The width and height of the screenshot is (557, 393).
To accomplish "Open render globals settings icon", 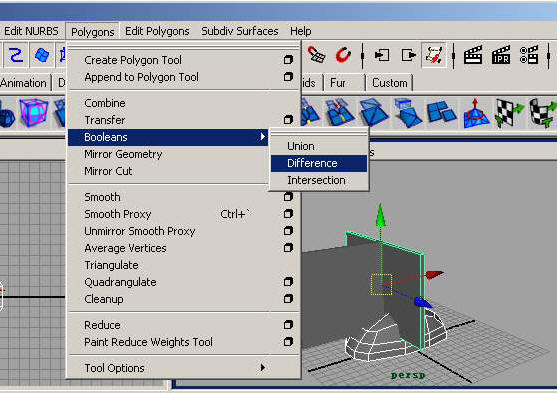I will point(529,55).
